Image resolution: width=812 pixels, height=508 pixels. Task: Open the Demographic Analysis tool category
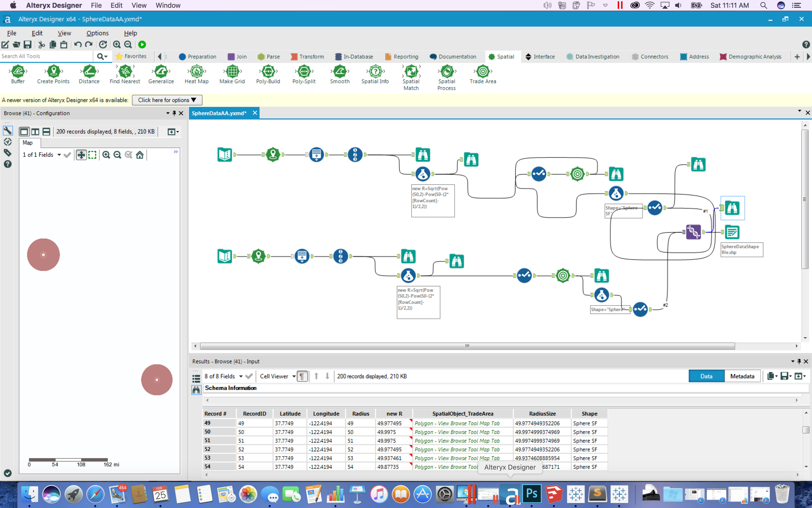coord(750,57)
